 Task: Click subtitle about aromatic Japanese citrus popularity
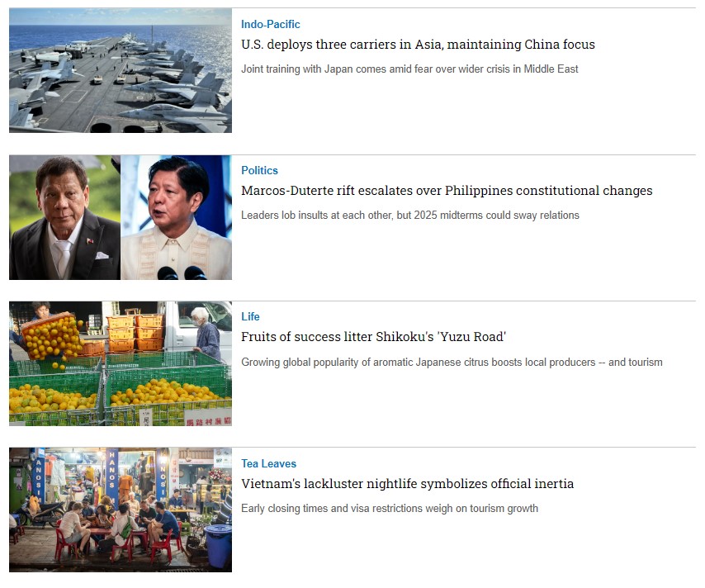pyautogui.click(x=452, y=363)
